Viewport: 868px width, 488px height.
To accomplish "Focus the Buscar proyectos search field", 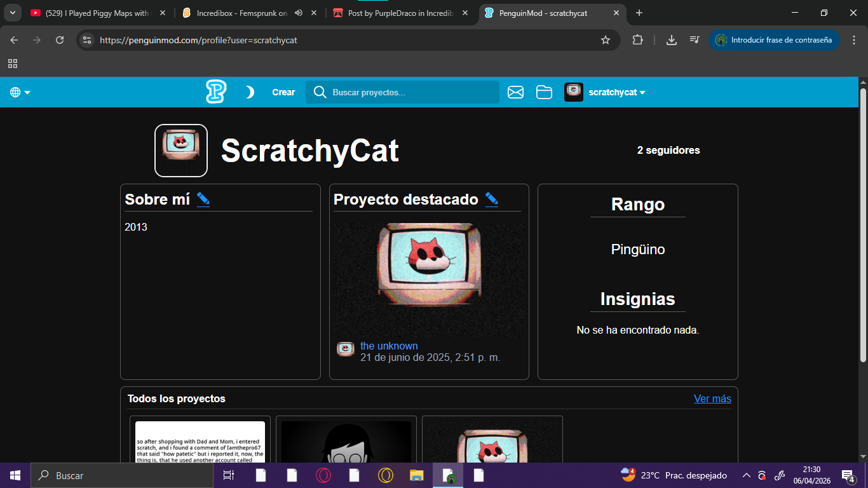I will (x=402, y=92).
